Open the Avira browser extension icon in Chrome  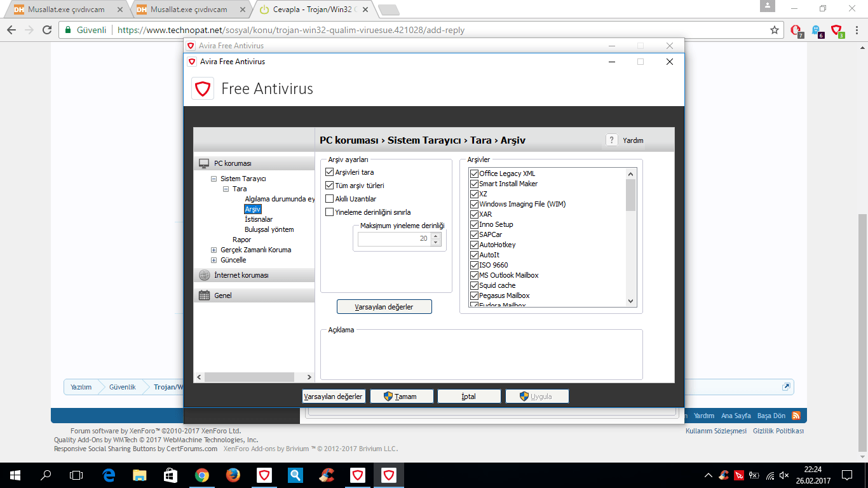click(837, 30)
